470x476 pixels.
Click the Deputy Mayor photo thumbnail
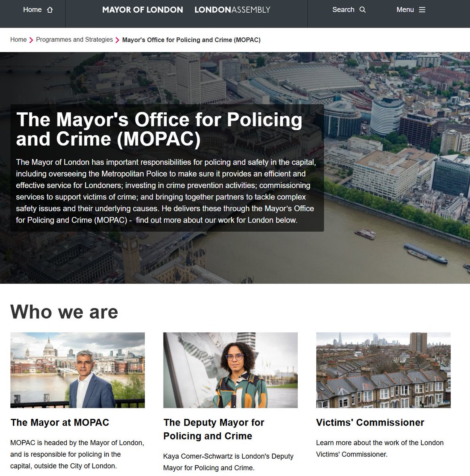click(x=230, y=370)
